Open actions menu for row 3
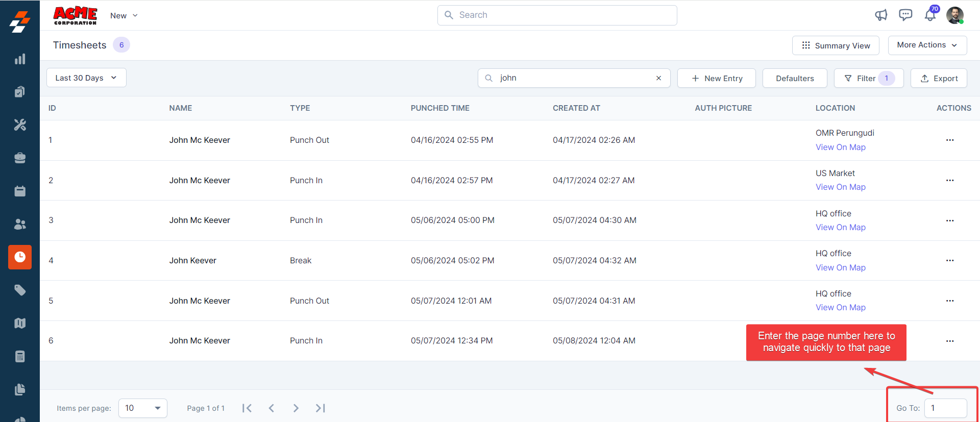Viewport: 980px width, 422px height. click(x=949, y=220)
